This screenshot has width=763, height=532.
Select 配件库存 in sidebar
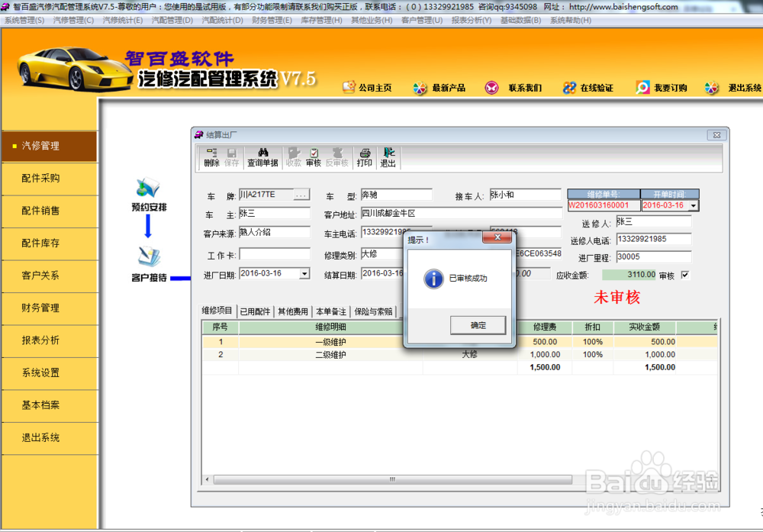pyautogui.click(x=49, y=243)
